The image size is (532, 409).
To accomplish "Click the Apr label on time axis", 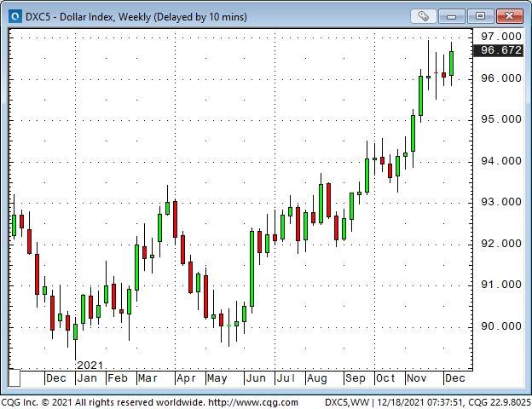I will [186, 378].
